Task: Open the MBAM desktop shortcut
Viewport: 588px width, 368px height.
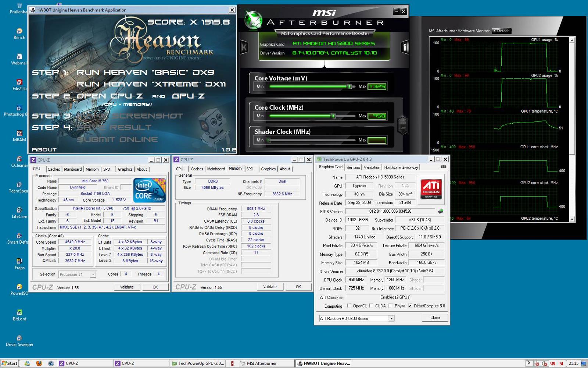Action: click(19, 135)
